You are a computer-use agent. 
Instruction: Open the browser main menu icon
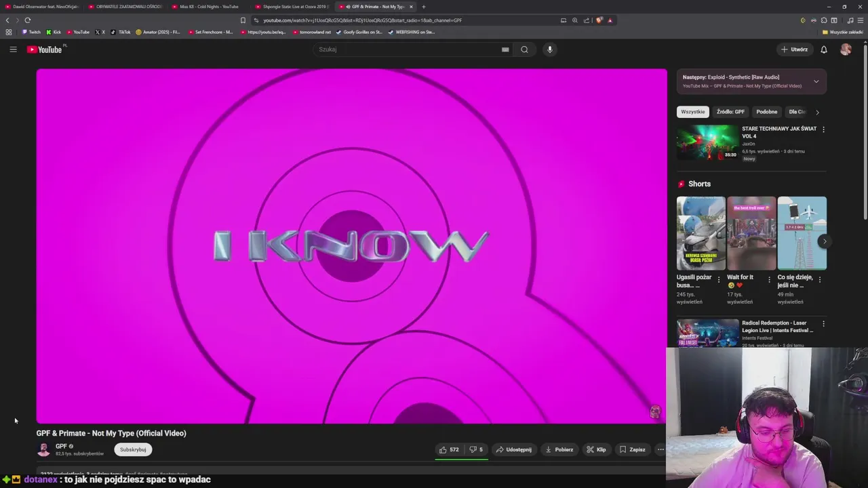pyautogui.click(x=861, y=20)
